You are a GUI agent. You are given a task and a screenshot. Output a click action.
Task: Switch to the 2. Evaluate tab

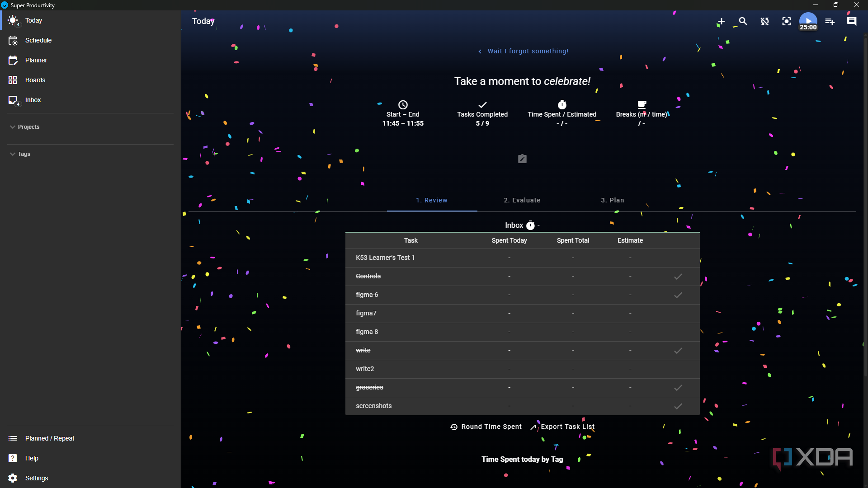click(x=522, y=200)
